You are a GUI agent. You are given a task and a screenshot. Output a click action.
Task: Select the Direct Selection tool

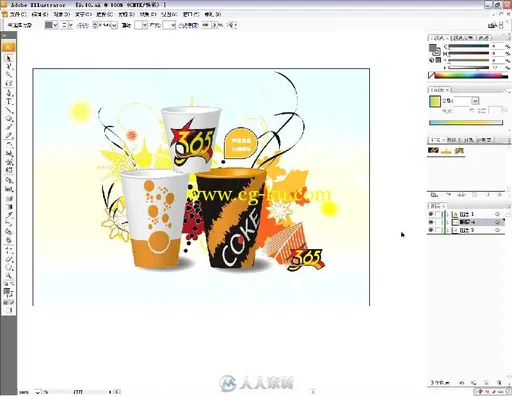(9, 66)
